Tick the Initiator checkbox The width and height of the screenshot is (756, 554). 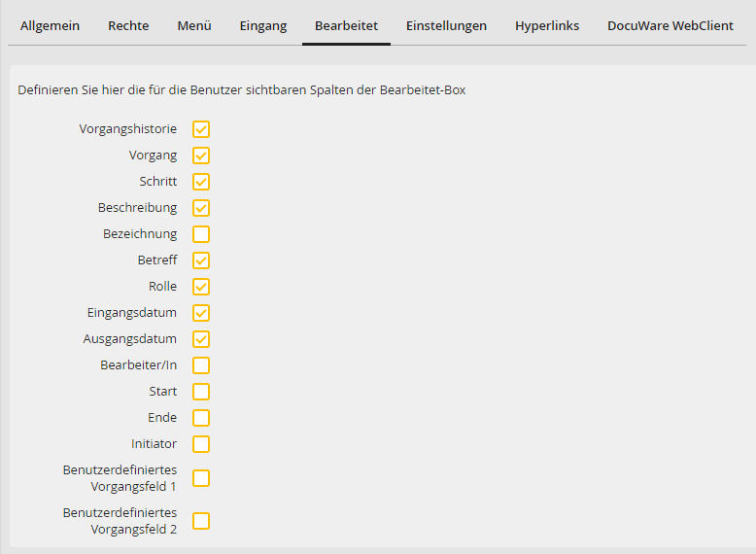coord(201,444)
